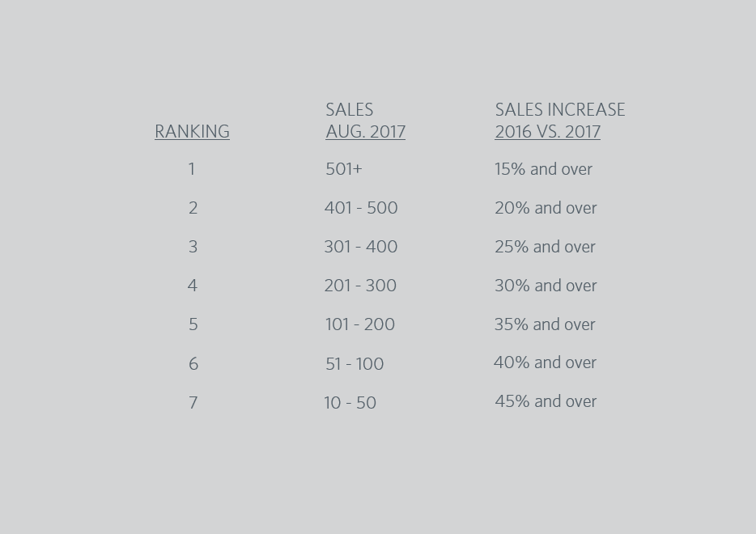Click the SALES INCREASE 2016 VS. 2017 header
756x534 pixels.
point(559,121)
